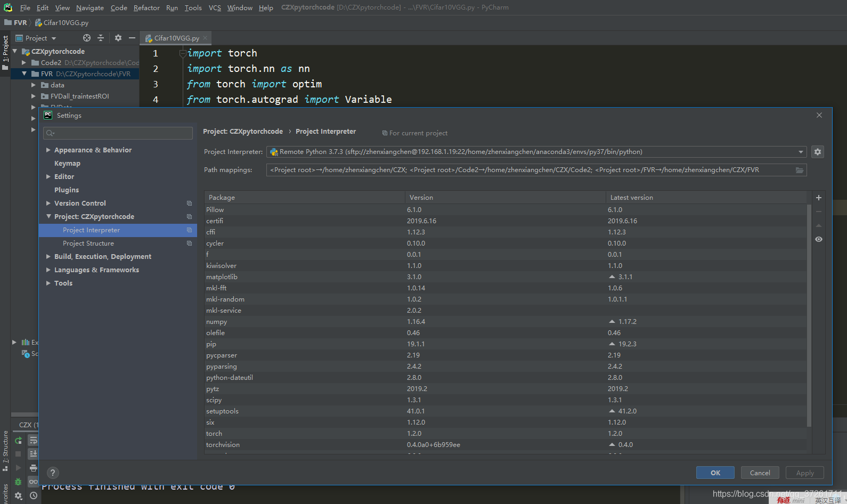
Task: Click minus to uninstall selected package
Action: point(819,212)
